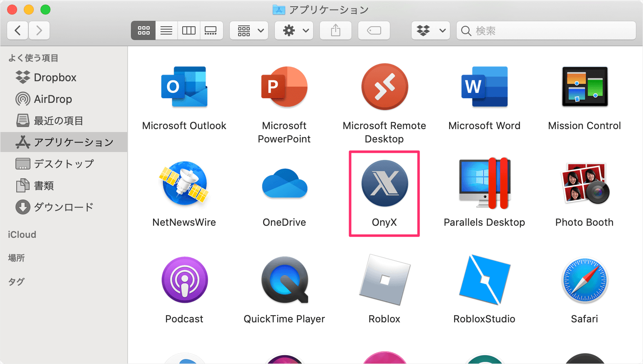Viewport: 643px width, 364px height.
Task: Select the Roblox app icon
Action: click(384, 280)
